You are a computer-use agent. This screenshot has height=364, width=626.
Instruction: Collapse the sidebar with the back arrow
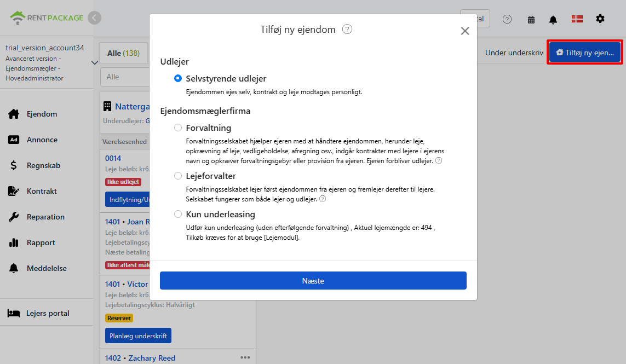click(x=95, y=18)
